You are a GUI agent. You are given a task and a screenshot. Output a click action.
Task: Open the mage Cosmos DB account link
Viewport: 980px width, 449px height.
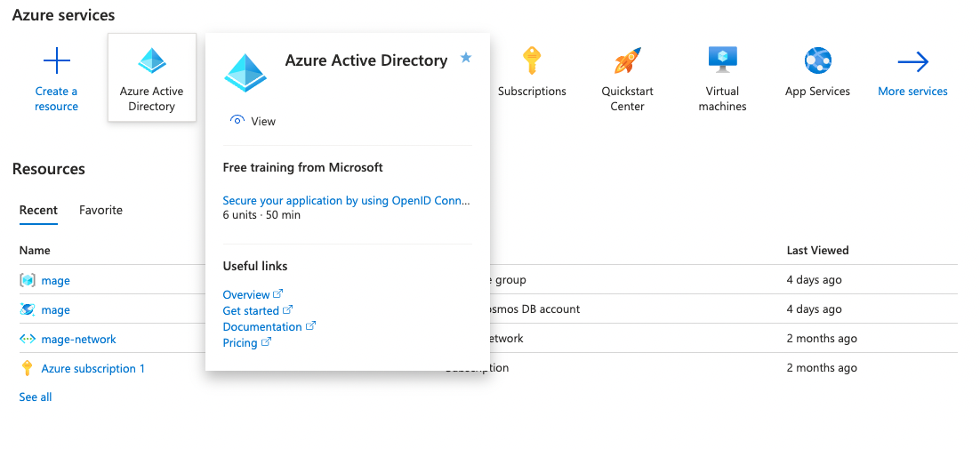tap(56, 309)
